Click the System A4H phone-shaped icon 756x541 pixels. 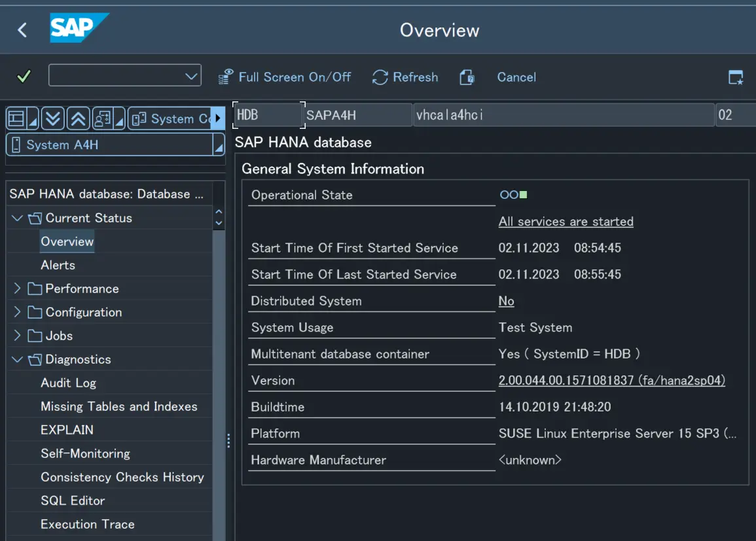(16, 145)
